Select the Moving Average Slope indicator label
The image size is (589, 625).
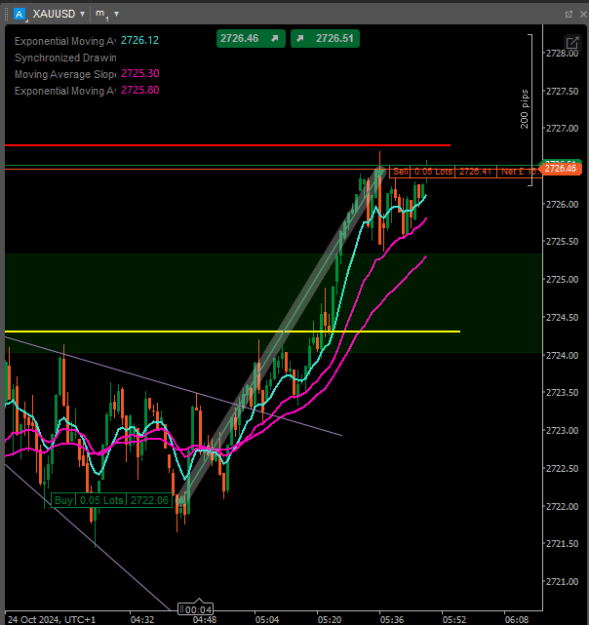[65, 74]
